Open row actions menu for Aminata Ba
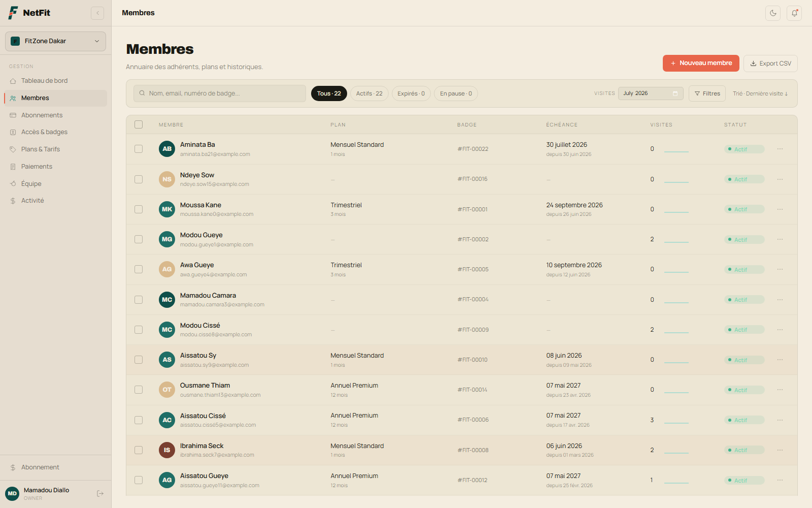 point(780,149)
